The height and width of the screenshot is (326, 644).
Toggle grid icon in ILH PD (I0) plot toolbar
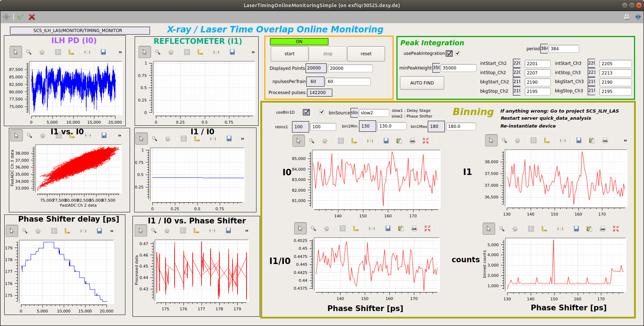(x=58, y=52)
